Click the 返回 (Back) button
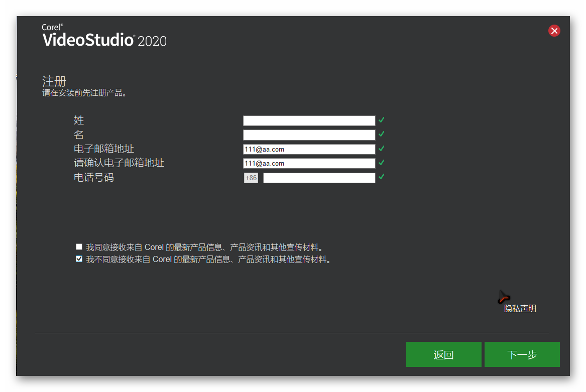Screen dimensions: 586x392 [443, 354]
